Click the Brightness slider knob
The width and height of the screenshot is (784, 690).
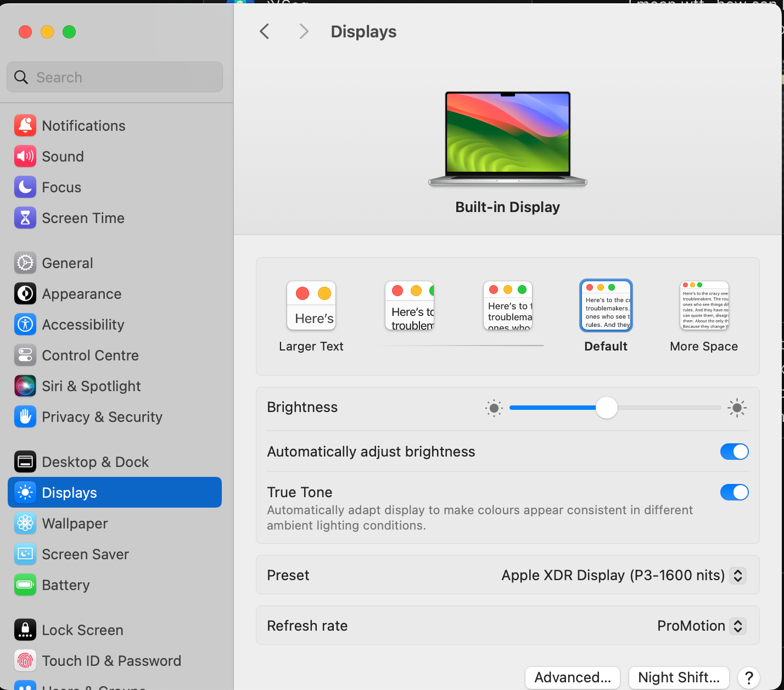(x=607, y=408)
